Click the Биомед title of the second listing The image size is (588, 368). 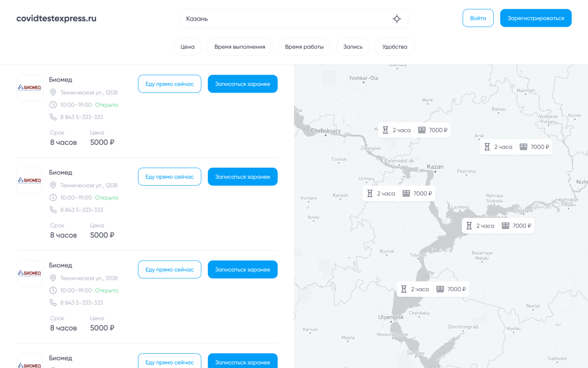(x=61, y=172)
